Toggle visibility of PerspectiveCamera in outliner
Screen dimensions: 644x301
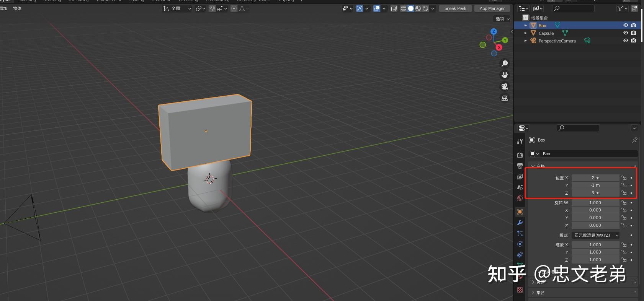coord(626,41)
